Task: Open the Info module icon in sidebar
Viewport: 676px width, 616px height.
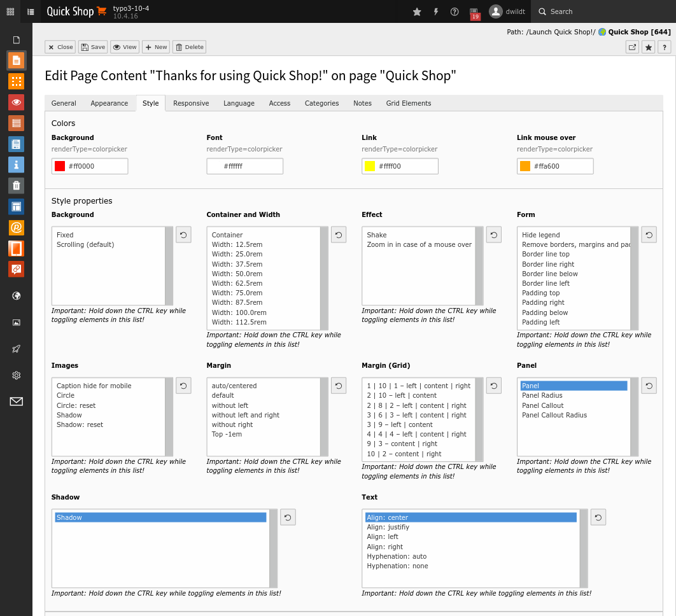Action: (17, 165)
